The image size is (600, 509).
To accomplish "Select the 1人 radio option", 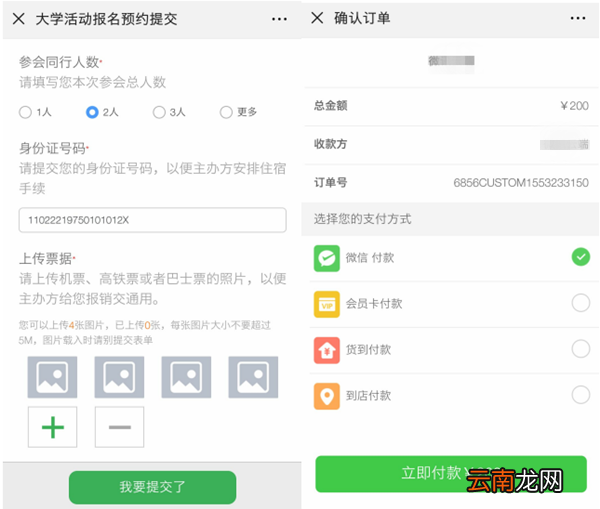I will (25, 112).
